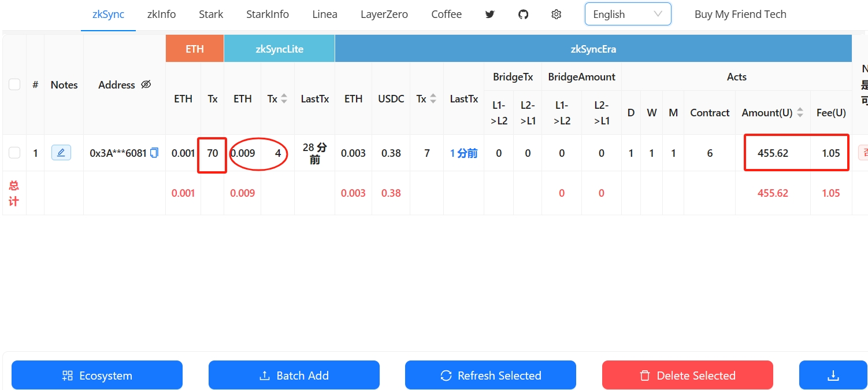Open the zkSyncEra LastTx time link

pos(463,153)
